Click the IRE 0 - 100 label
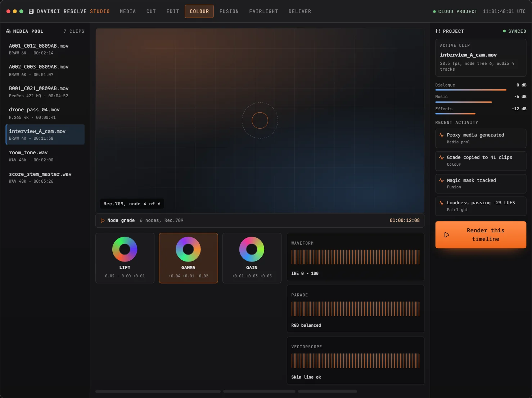Viewport: 532px width, 398px height. [305, 273]
